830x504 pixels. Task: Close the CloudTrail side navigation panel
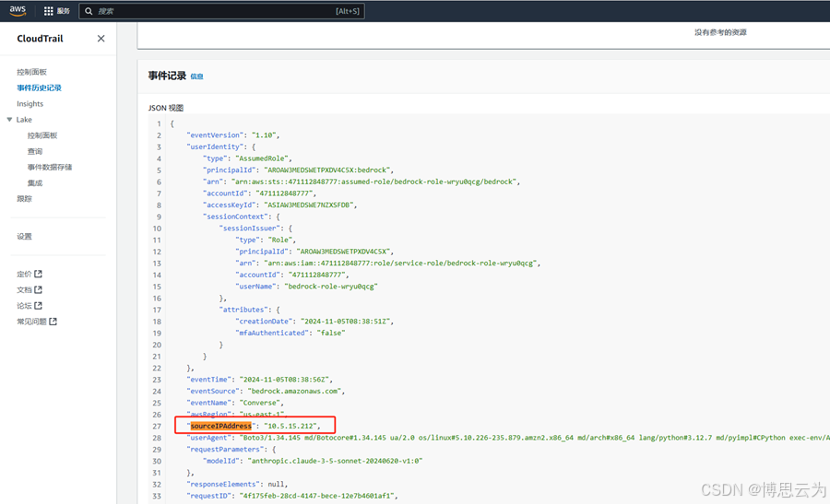101,39
